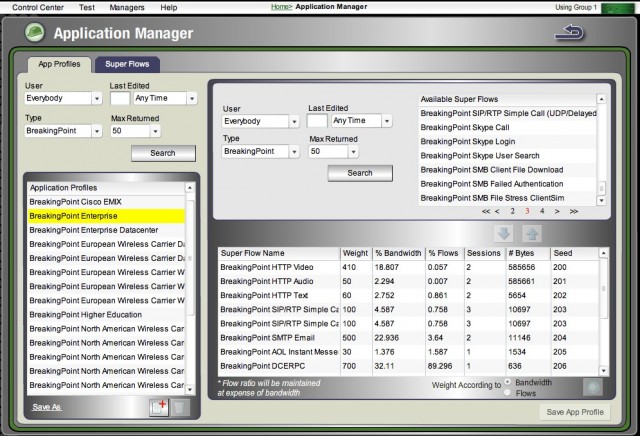Screen dimensions: 640x436
Task: Open the right panel User dropdown Everybody
Action: coord(260,121)
